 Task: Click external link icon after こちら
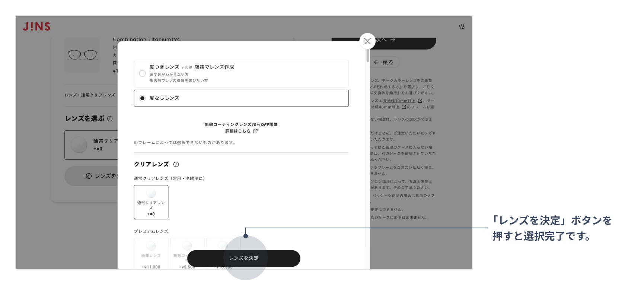255,131
